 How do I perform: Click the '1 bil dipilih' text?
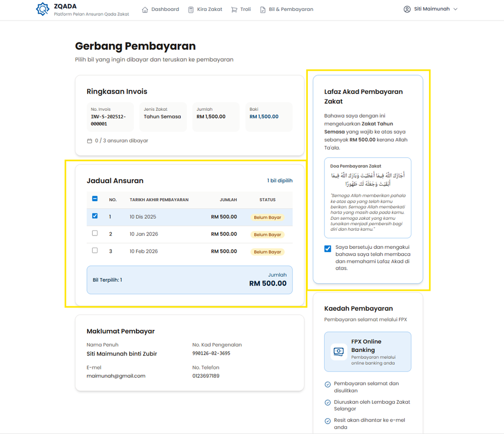pyautogui.click(x=279, y=181)
